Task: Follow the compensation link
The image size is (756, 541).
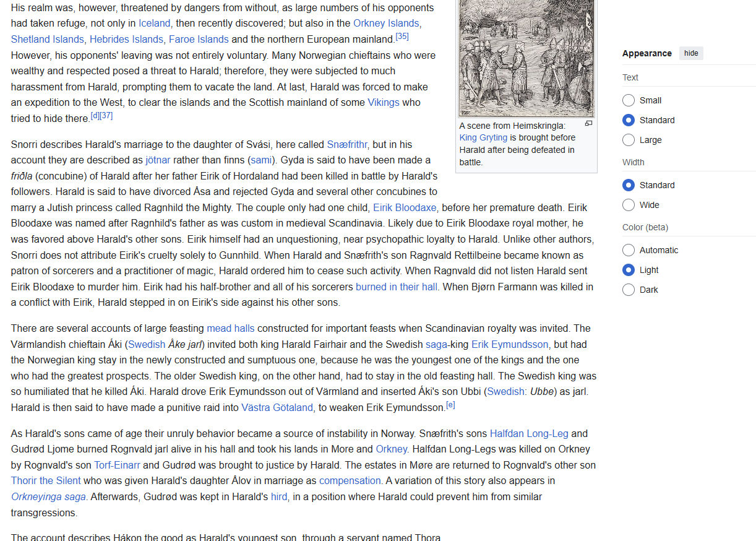Action: point(350,480)
